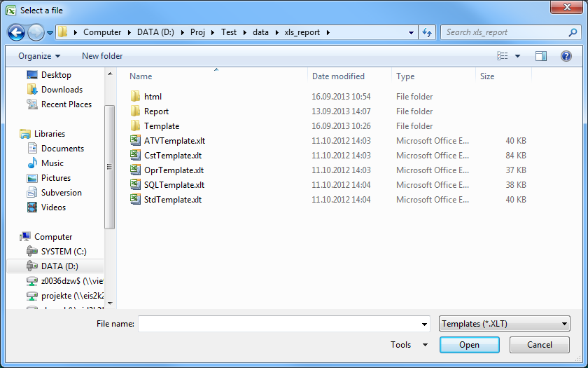
Task: Select the html folder icon
Action: pos(135,96)
